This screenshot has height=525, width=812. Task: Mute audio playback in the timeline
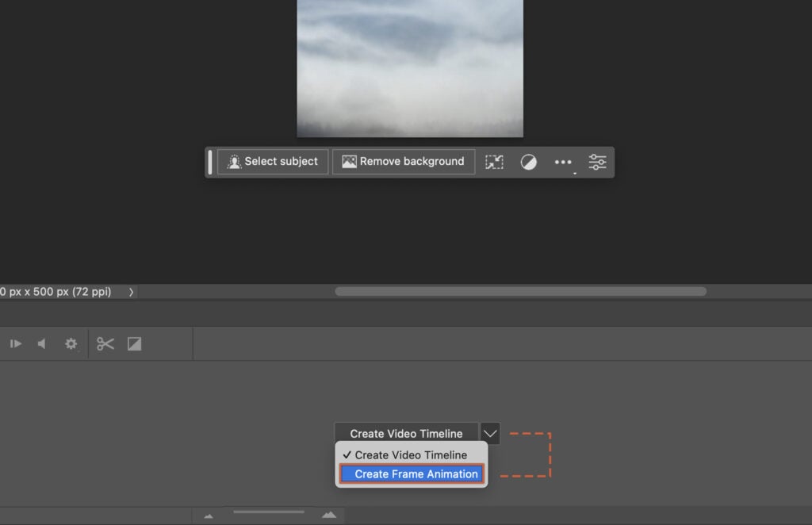point(41,343)
